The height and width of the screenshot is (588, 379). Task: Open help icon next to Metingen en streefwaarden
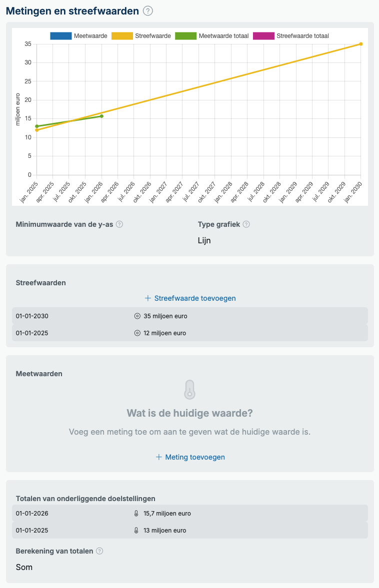click(148, 11)
